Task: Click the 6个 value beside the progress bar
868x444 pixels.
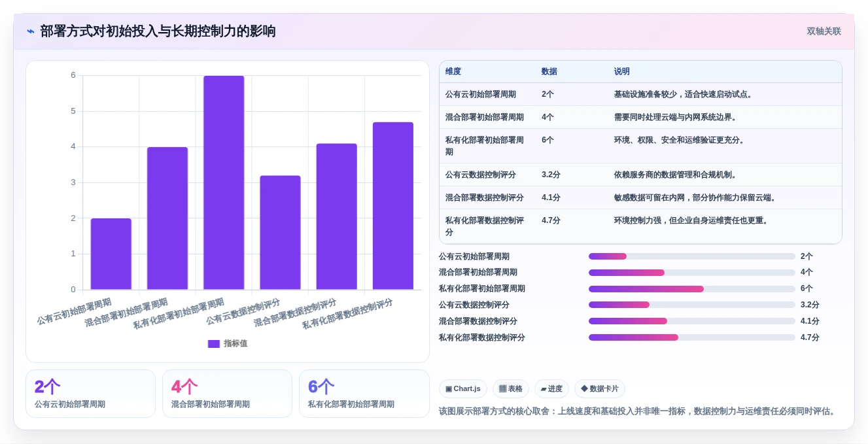Action: pyautogui.click(x=807, y=288)
